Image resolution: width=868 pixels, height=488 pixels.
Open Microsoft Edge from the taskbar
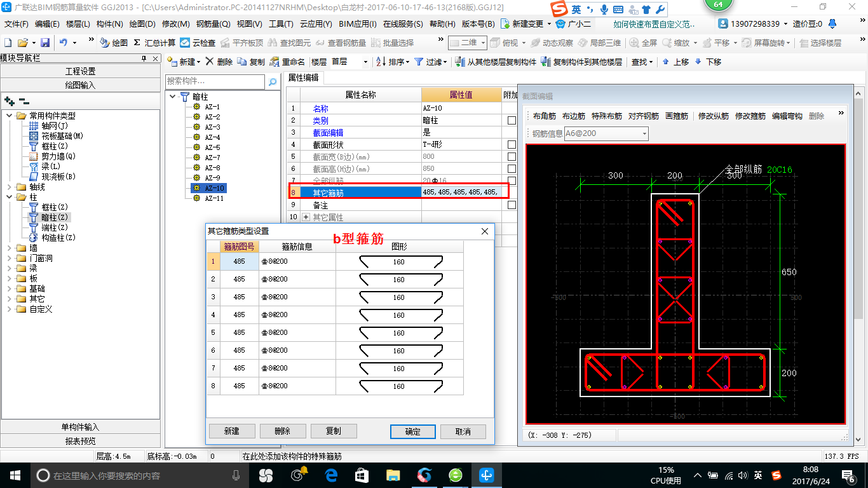pos(330,475)
